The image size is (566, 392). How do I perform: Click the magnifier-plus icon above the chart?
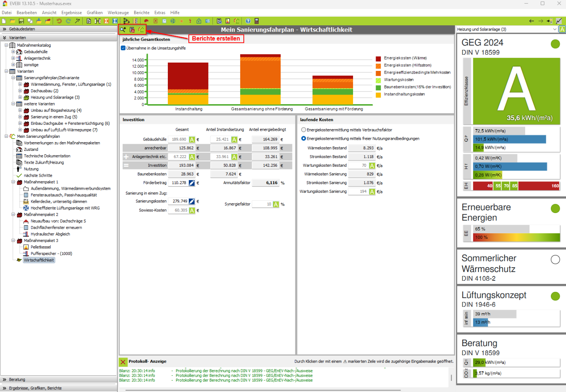click(x=123, y=30)
